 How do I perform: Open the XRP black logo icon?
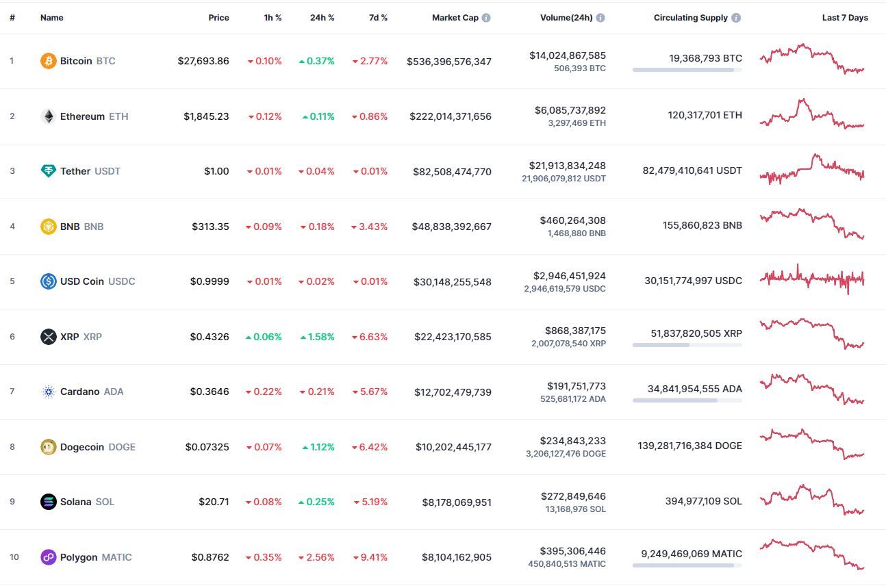(x=48, y=337)
